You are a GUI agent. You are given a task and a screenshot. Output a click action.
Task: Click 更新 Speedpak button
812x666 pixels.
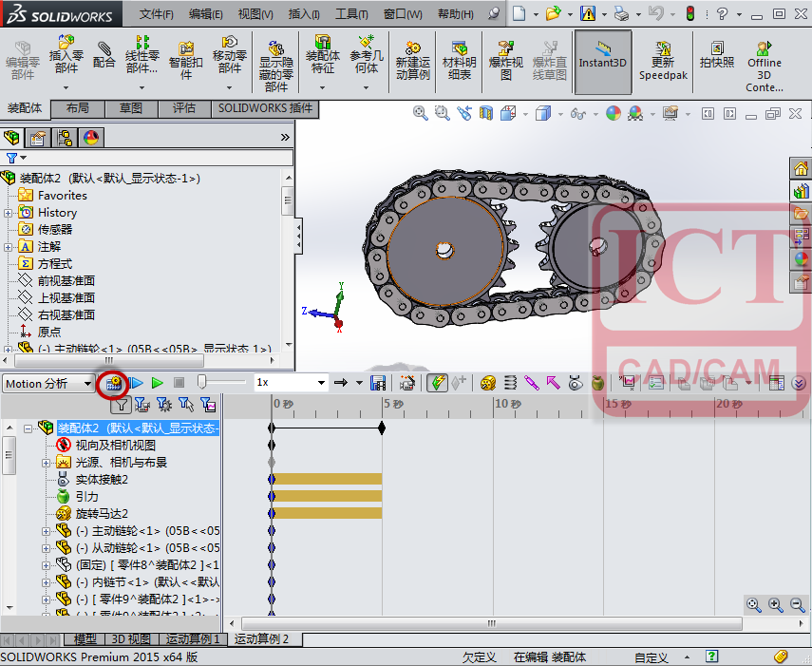point(663,61)
